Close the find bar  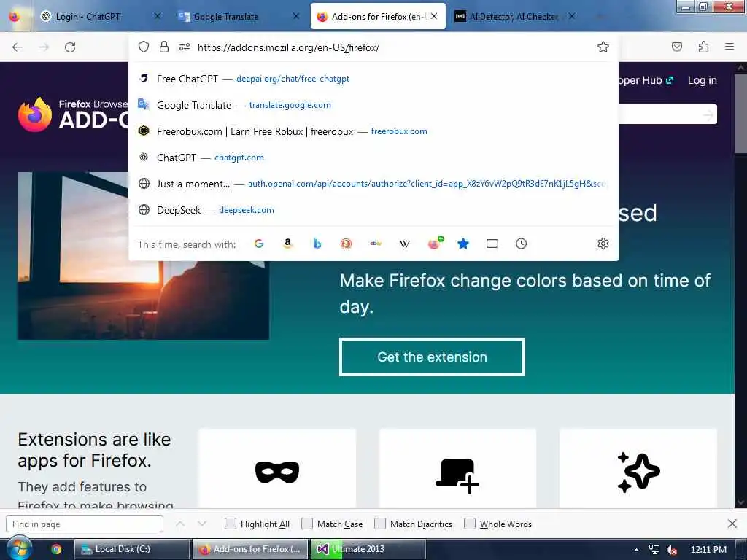[x=732, y=524]
